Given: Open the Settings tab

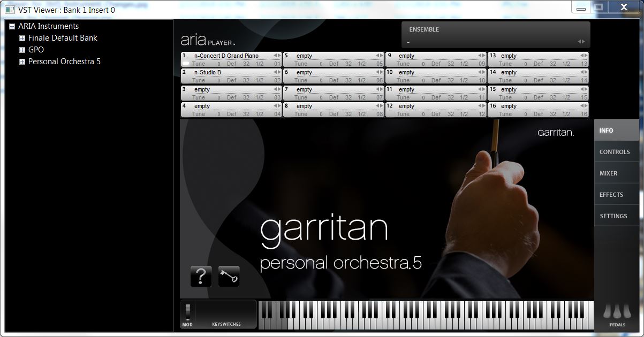Looking at the screenshot, I should (613, 216).
